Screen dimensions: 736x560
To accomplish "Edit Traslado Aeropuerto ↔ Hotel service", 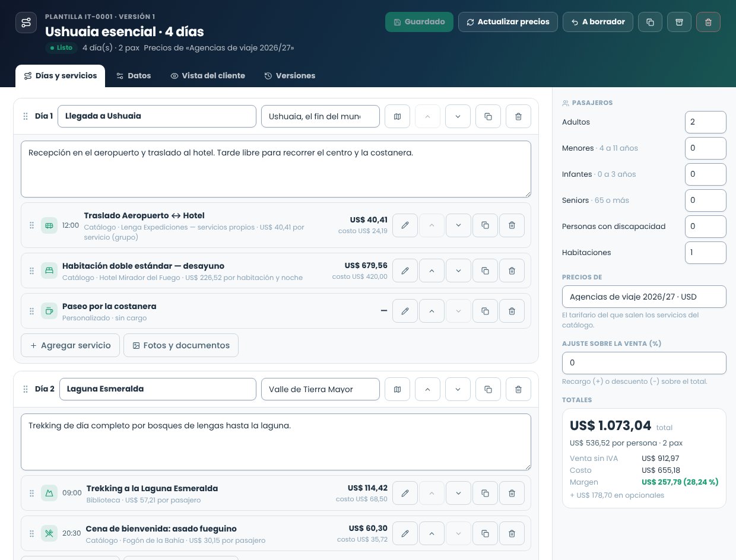I will coord(405,225).
